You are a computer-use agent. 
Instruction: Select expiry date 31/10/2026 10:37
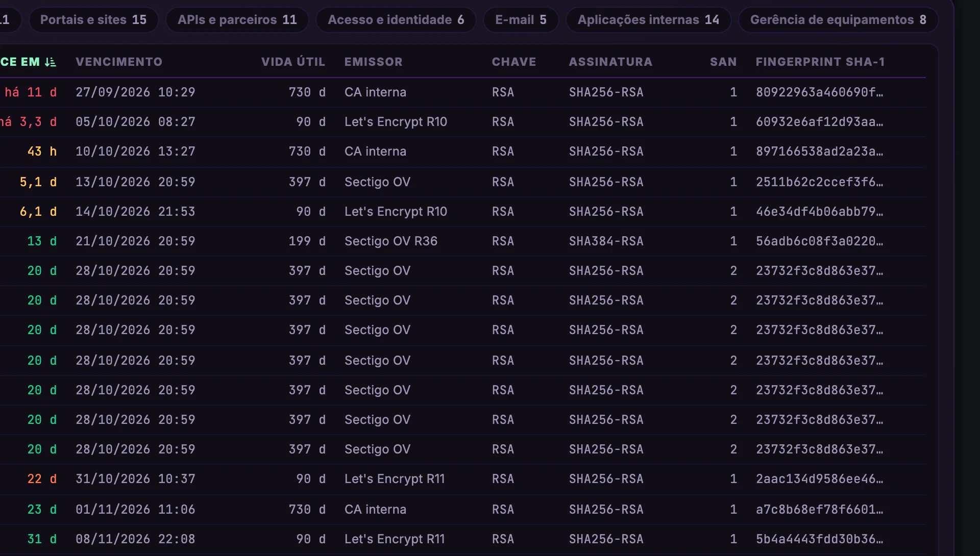click(x=135, y=479)
